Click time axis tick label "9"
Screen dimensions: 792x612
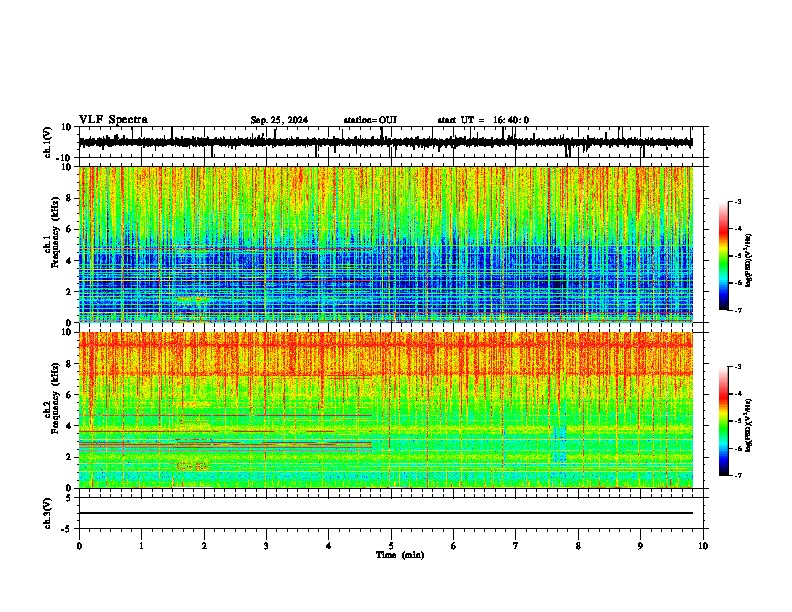pos(640,546)
